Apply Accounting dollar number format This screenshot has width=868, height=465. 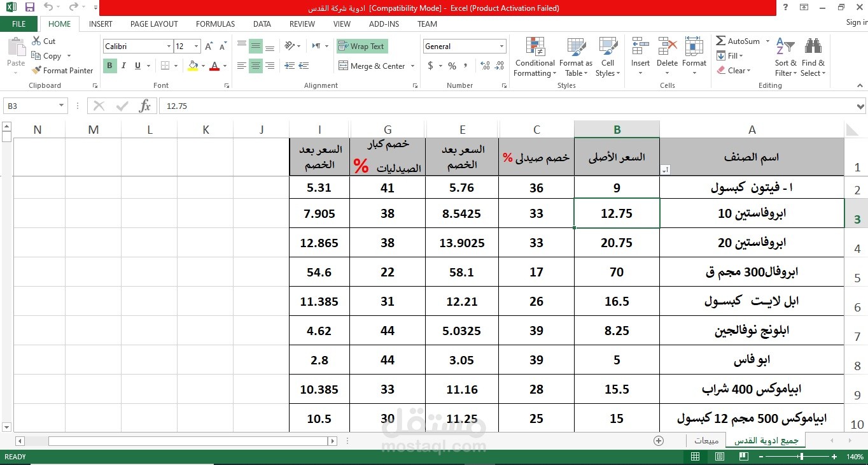431,66
